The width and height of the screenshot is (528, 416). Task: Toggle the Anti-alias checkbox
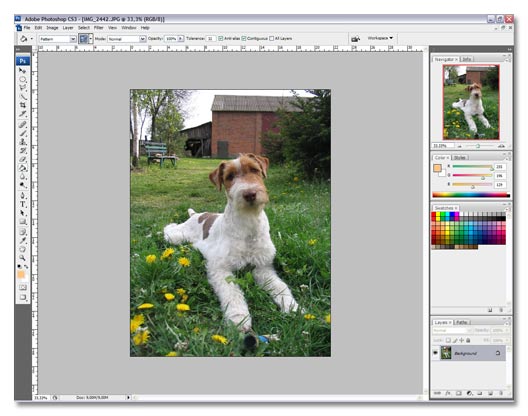coord(221,39)
